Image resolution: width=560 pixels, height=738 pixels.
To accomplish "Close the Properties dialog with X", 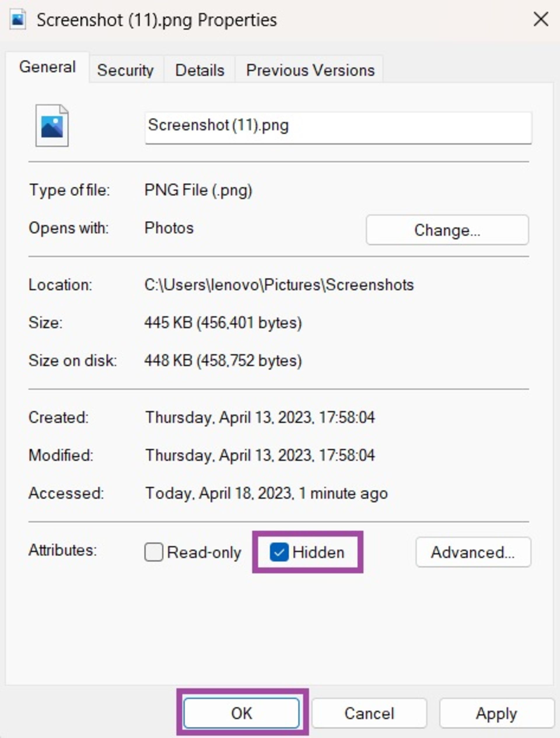I will (x=541, y=19).
